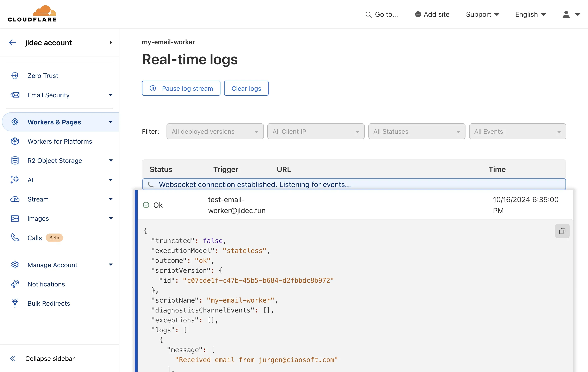The image size is (588, 372).
Task: Open the All Client IP filter
Action: coord(316,131)
